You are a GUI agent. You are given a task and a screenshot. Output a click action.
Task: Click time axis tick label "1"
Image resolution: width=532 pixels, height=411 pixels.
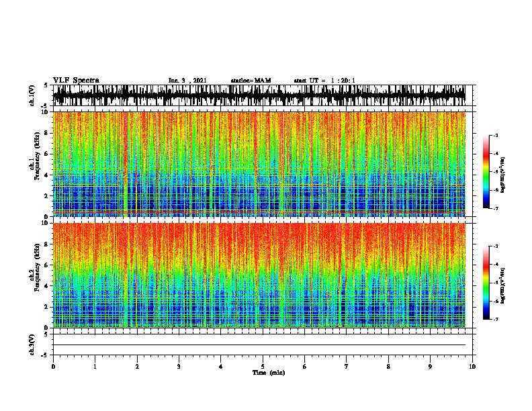coord(95,367)
